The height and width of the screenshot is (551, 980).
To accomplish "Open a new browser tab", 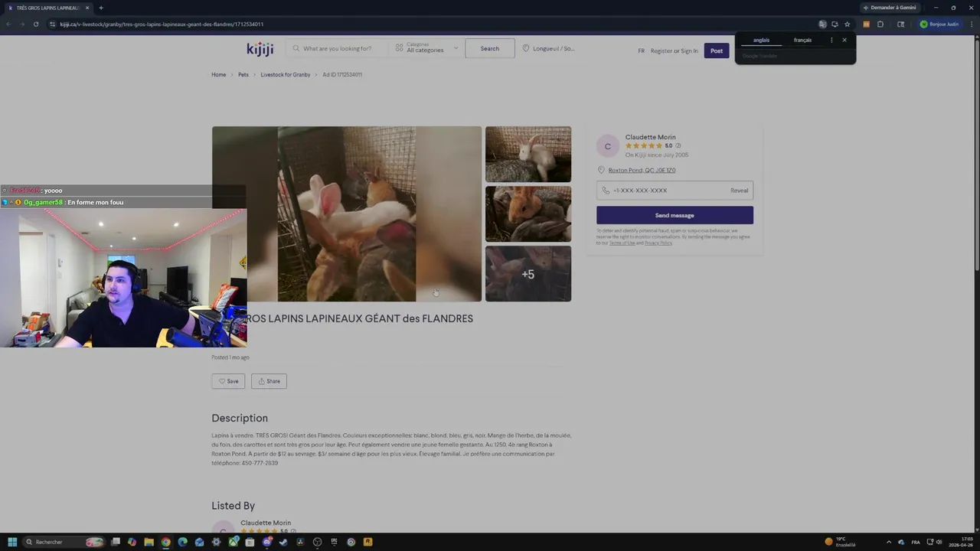I will point(101,8).
